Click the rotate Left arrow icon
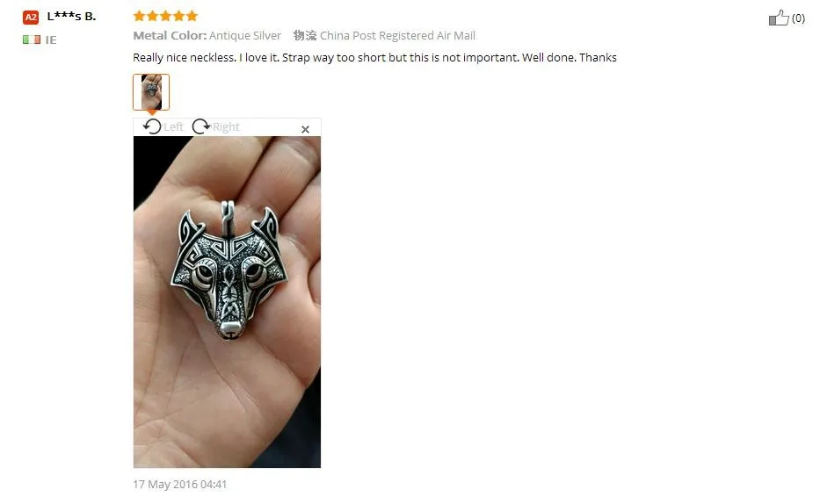This screenshot has height=504, width=820. (152, 126)
